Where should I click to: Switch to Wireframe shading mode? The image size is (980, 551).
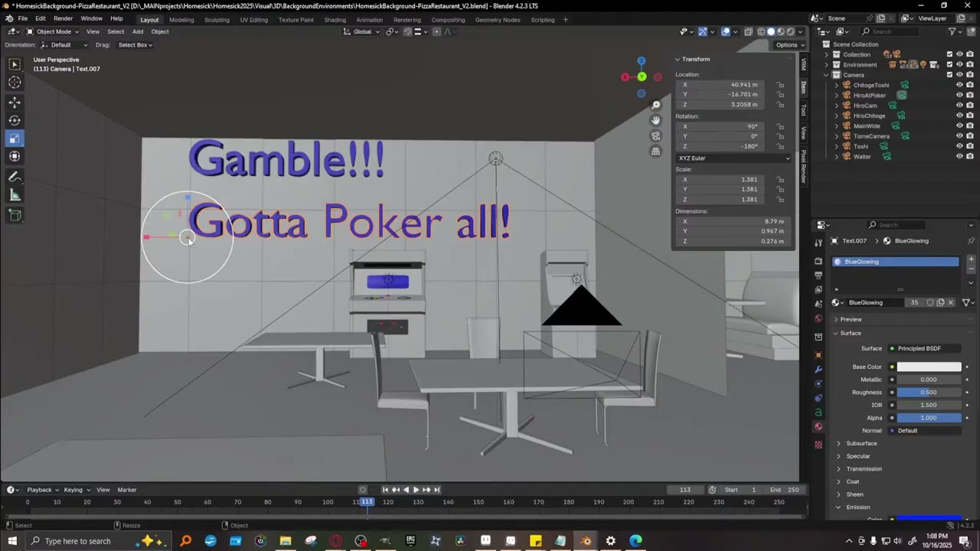point(761,31)
